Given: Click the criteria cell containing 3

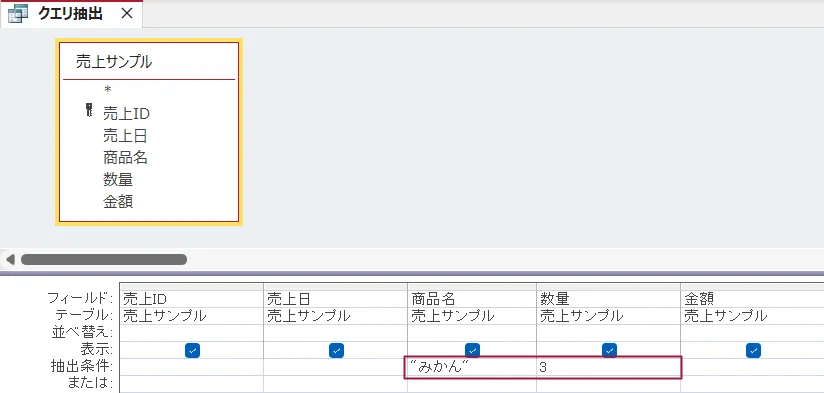Looking at the screenshot, I should pyautogui.click(x=608, y=367).
